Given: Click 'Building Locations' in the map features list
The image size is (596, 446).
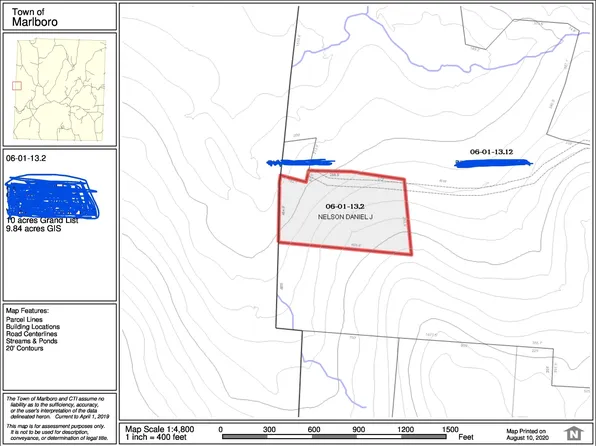Looking at the screenshot, I should click(x=33, y=327).
